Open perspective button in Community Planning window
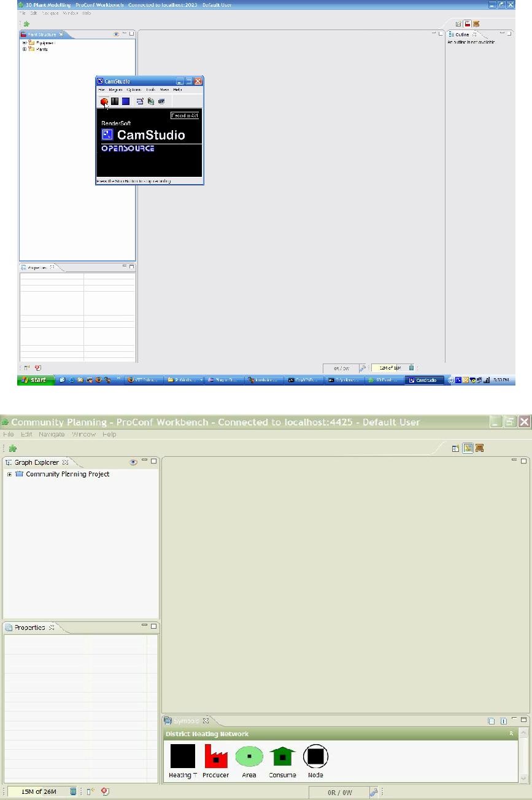532x800 pixels. point(456,448)
